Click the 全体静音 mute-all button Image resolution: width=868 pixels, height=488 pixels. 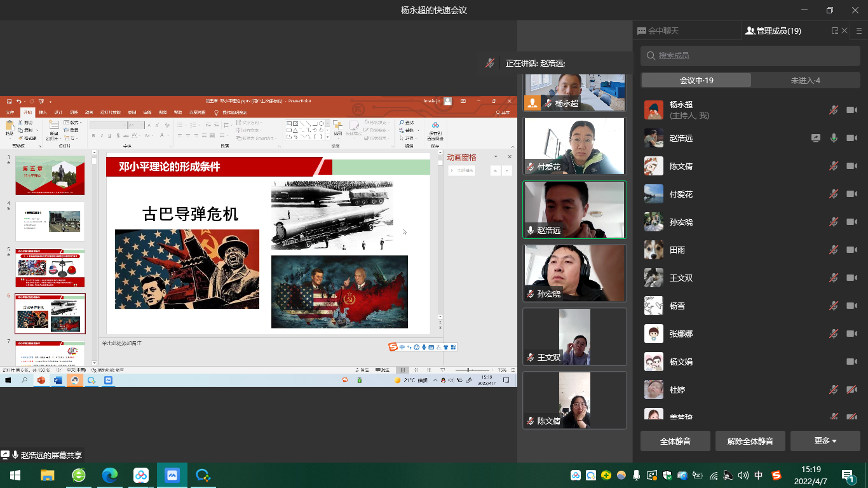(x=675, y=441)
